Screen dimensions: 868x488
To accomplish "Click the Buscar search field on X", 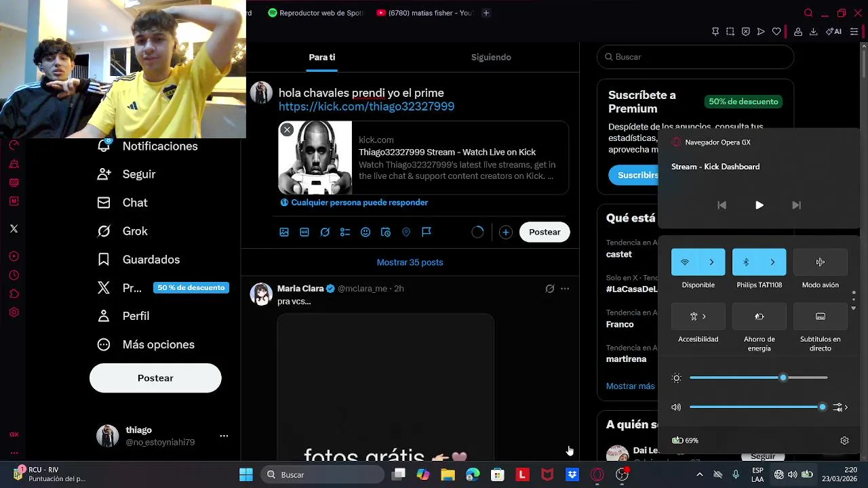I will point(695,57).
